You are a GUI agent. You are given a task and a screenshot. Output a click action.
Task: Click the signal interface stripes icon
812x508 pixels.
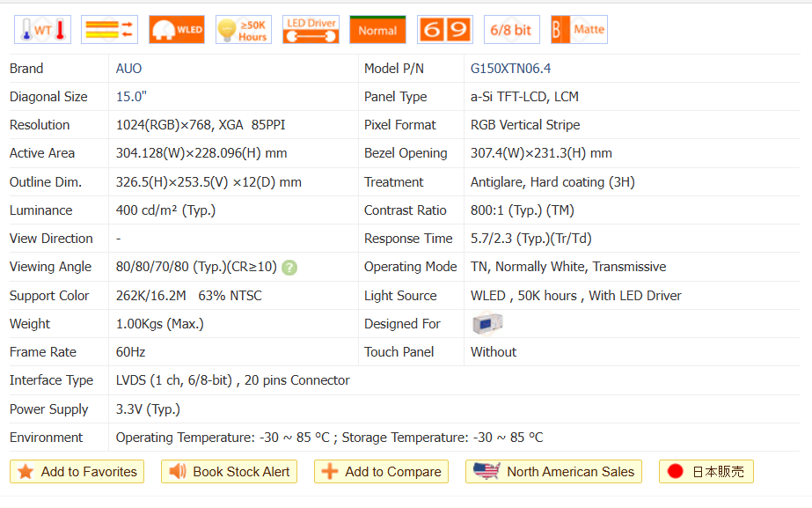pos(109,30)
